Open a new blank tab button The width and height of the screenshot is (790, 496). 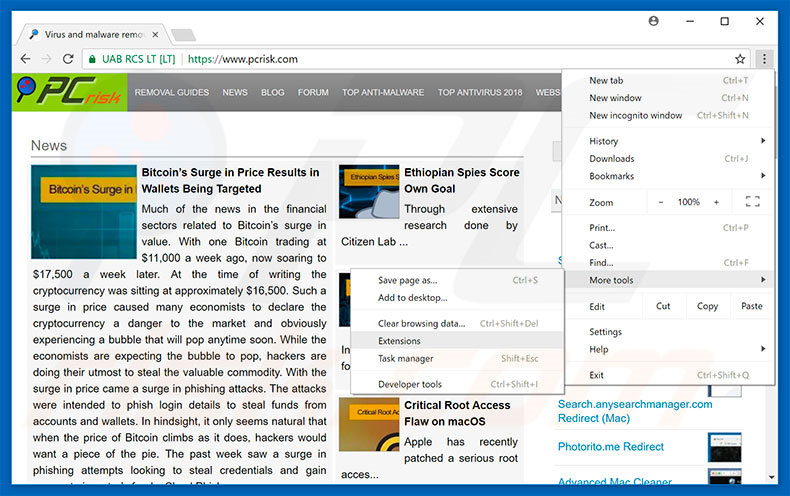coord(183,35)
